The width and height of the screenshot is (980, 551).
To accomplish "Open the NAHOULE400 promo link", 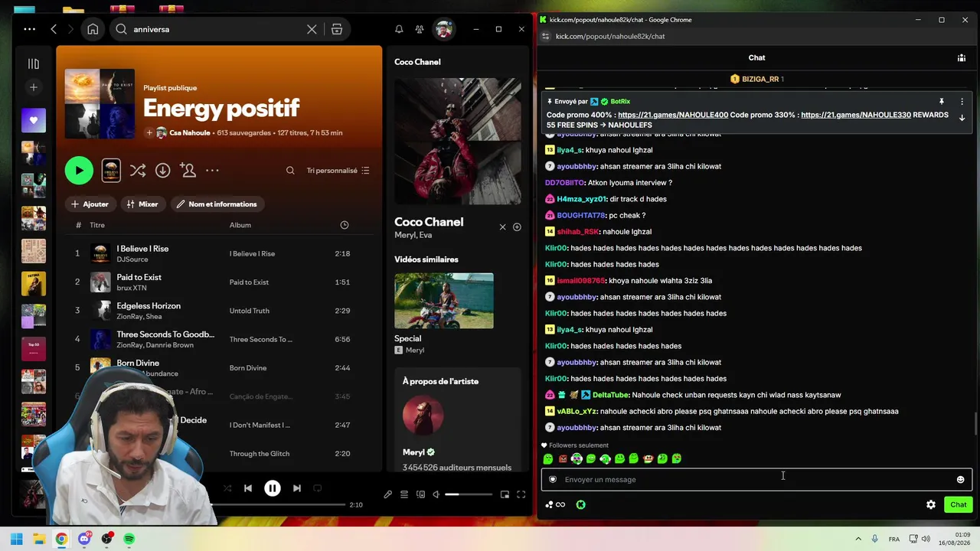I will click(673, 115).
